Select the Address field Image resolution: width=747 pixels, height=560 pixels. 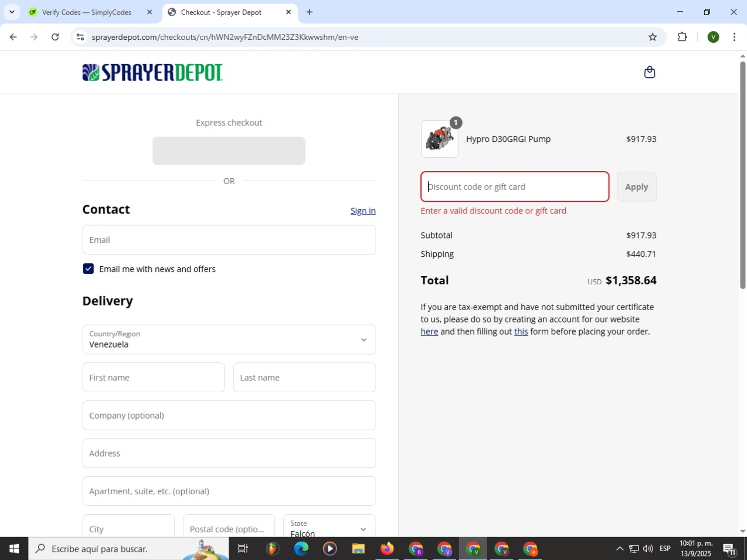coord(229,453)
